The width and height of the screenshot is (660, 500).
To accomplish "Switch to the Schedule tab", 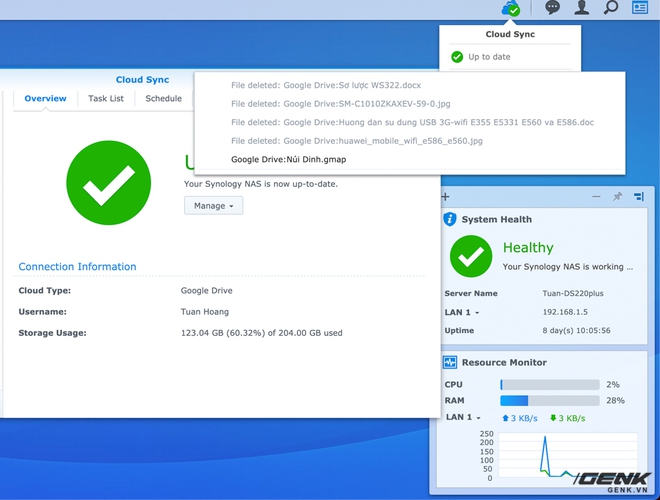I will [164, 98].
